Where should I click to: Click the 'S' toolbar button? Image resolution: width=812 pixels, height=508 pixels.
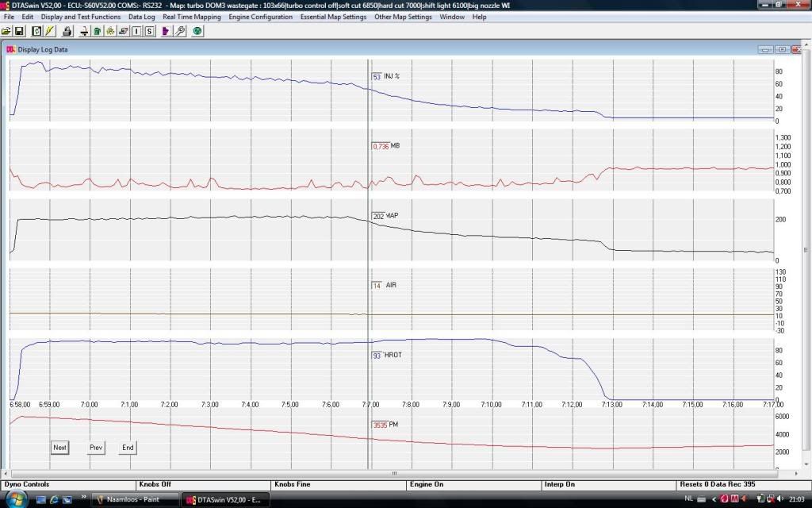click(x=149, y=31)
